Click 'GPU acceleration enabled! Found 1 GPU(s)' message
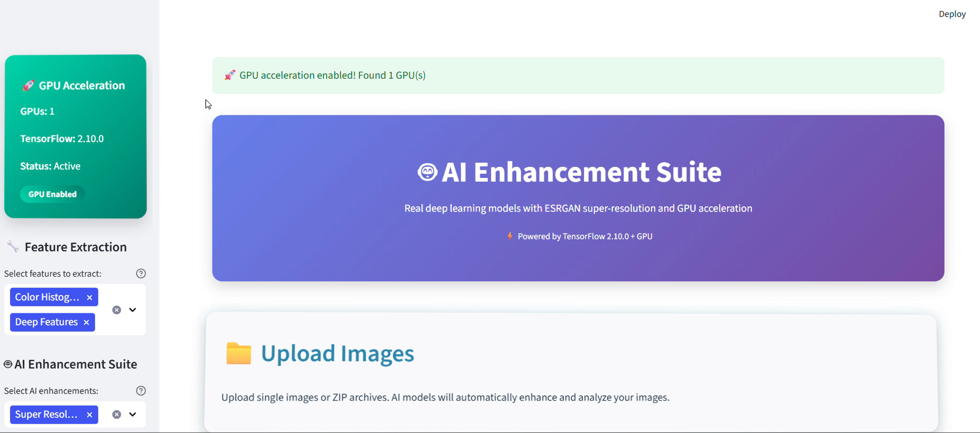 [x=333, y=75]
